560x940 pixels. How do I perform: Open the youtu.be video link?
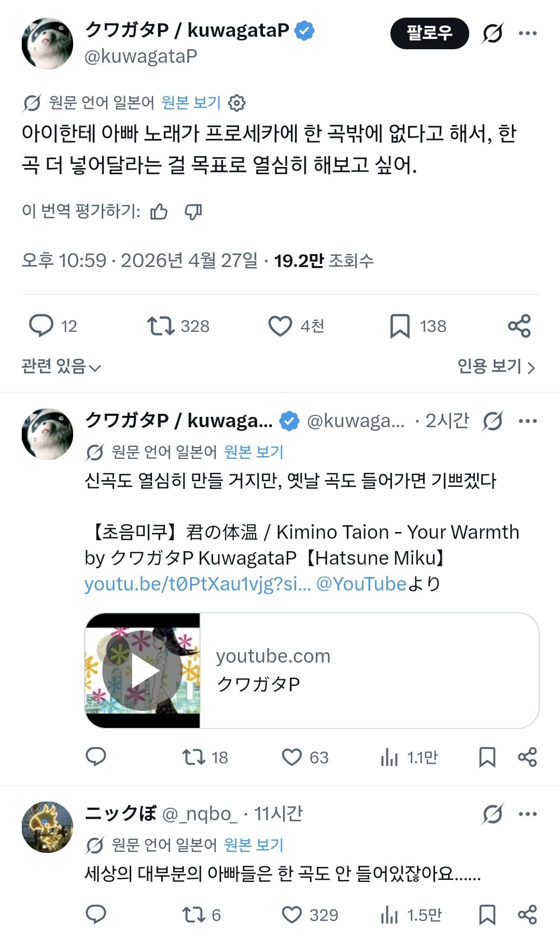pyautogui.click(x=198, y=584)
